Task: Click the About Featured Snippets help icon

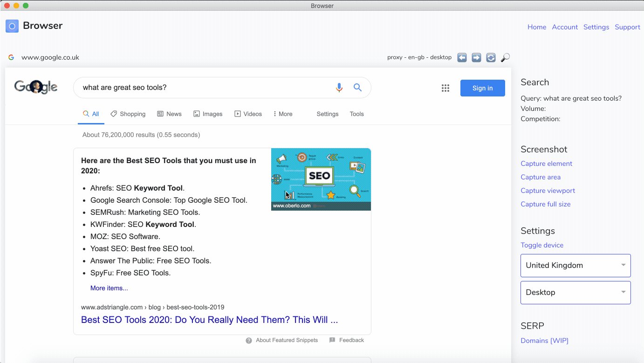Action: coord(249,341)
